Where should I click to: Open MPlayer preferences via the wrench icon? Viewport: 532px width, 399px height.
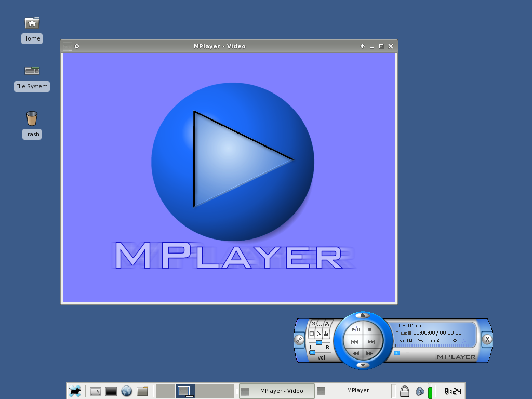point(299,340)
